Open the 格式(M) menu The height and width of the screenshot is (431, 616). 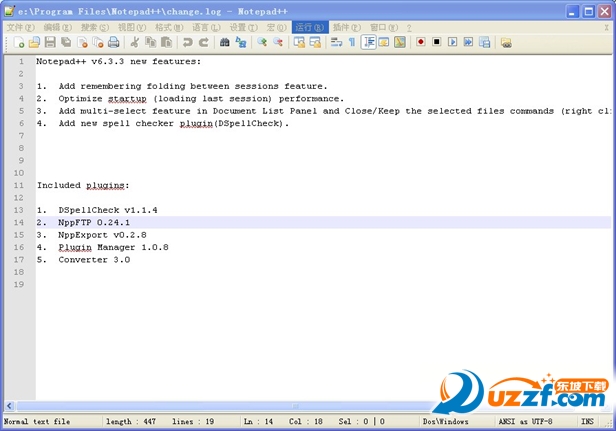(x=169, y=28)
